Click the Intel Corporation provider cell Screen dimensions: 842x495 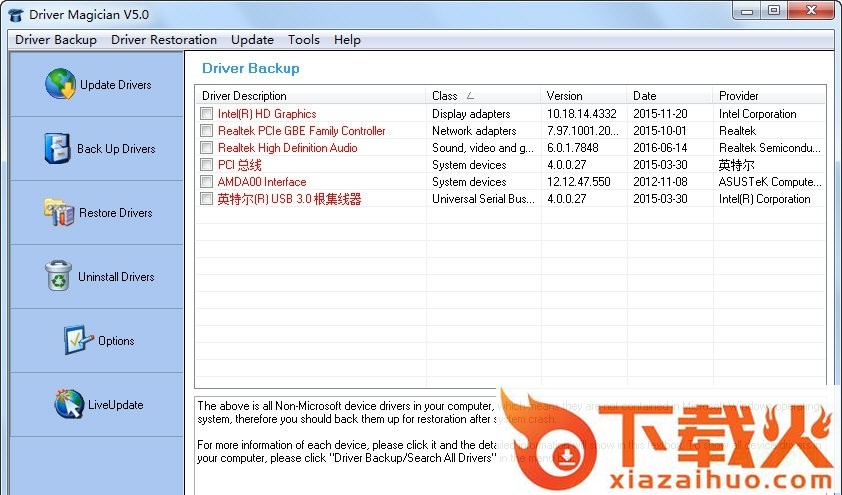pyautogui.click(x=757, y=114)
